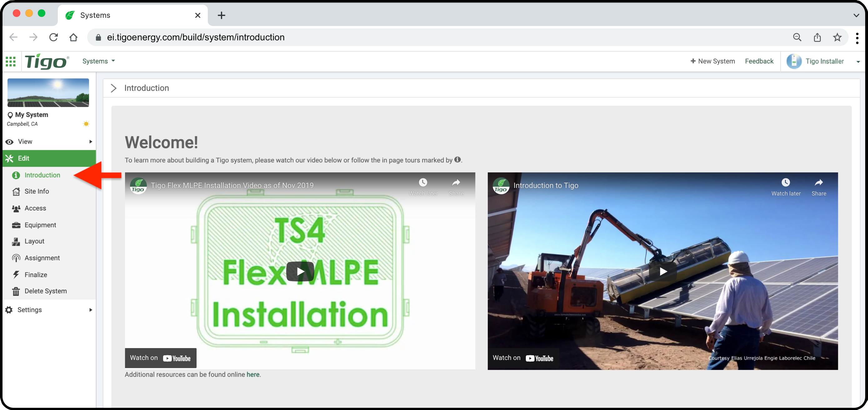Click the Delete System trash icon
868x410 pixels.
point(16,291)
